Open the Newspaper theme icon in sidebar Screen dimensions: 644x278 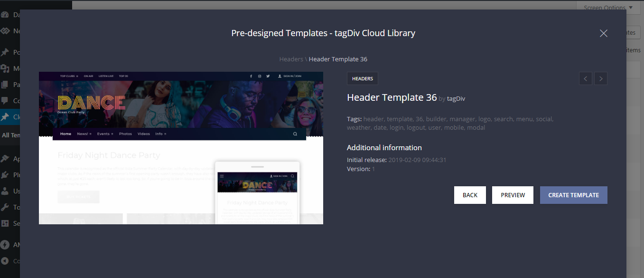click(x=5, y=31)
